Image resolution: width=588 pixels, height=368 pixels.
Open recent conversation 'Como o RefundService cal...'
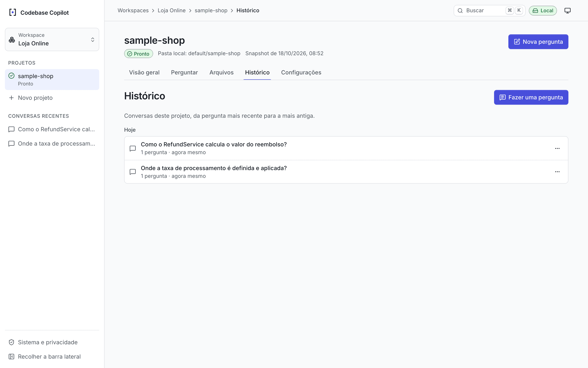pyautogui.click(x=52, y=129)
